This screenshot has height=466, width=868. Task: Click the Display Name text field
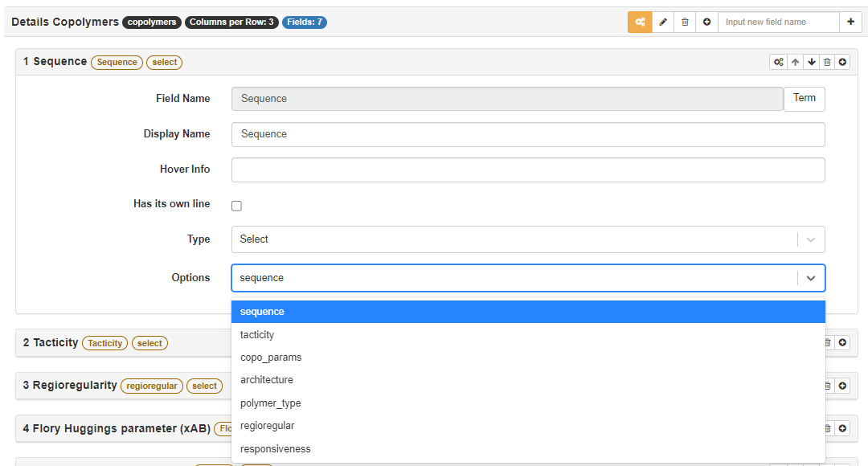coord(527,134)
